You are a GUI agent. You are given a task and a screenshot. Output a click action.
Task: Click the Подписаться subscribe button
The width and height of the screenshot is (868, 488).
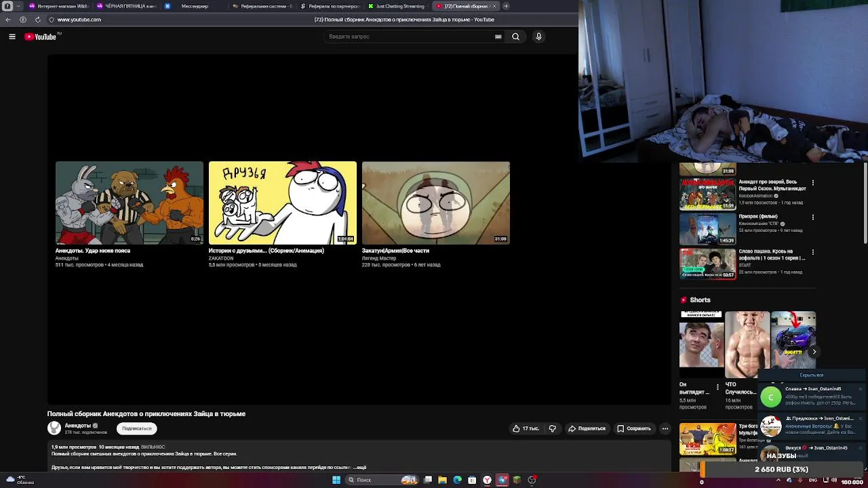coord(137,428)
